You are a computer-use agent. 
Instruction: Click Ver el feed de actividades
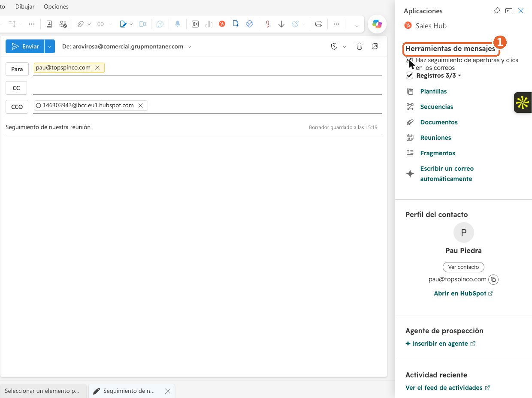[x=447, y=388]
